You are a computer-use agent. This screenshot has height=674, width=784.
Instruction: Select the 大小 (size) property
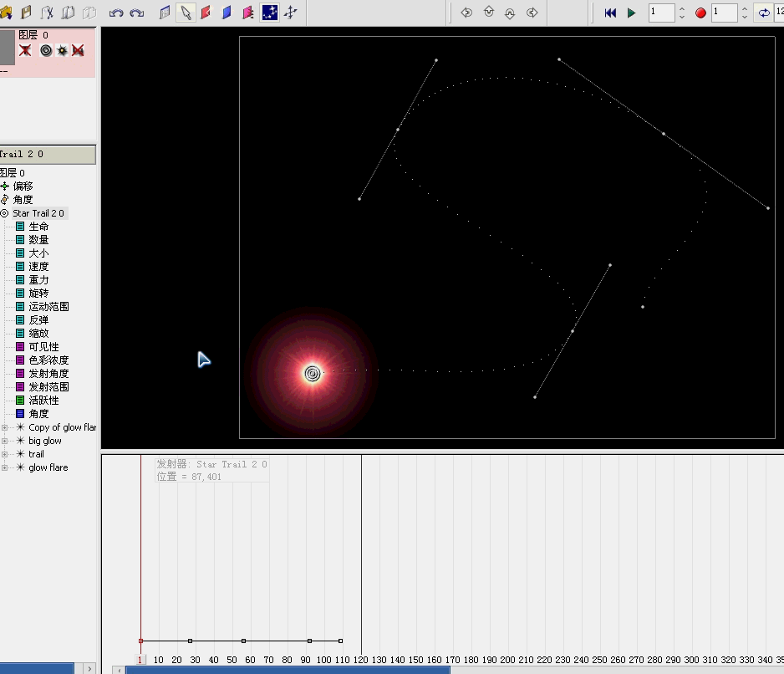pos(38,253)
